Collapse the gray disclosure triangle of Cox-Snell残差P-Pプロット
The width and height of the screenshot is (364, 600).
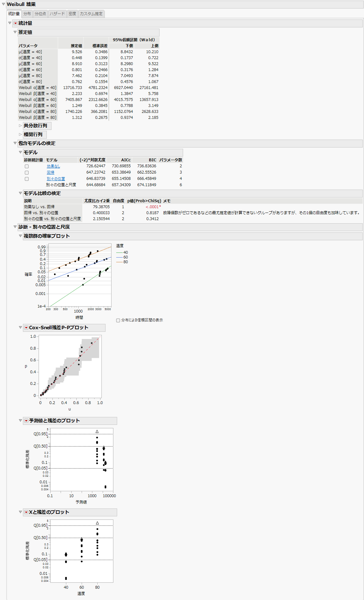pos(20,327)
